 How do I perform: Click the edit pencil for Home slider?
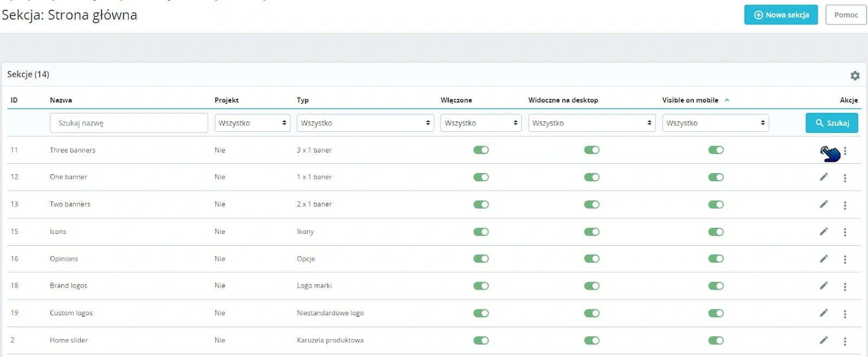click(x=824, y=340)
